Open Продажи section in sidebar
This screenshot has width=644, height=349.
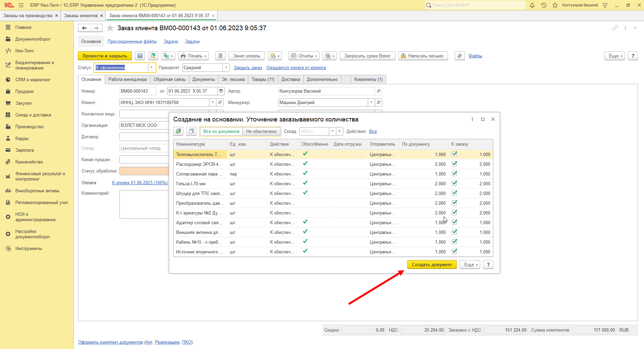click(x=24, y=91)
